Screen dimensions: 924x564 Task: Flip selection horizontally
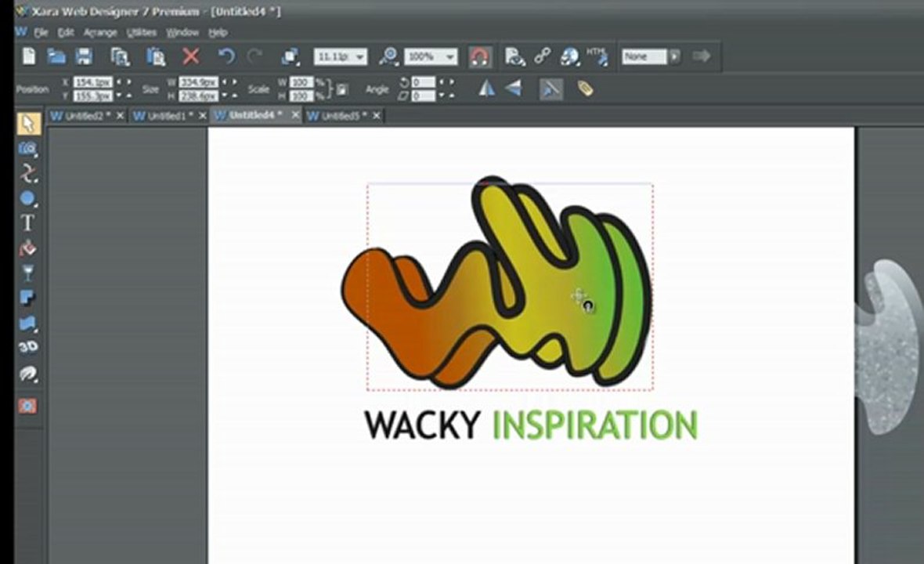point(486,89)
